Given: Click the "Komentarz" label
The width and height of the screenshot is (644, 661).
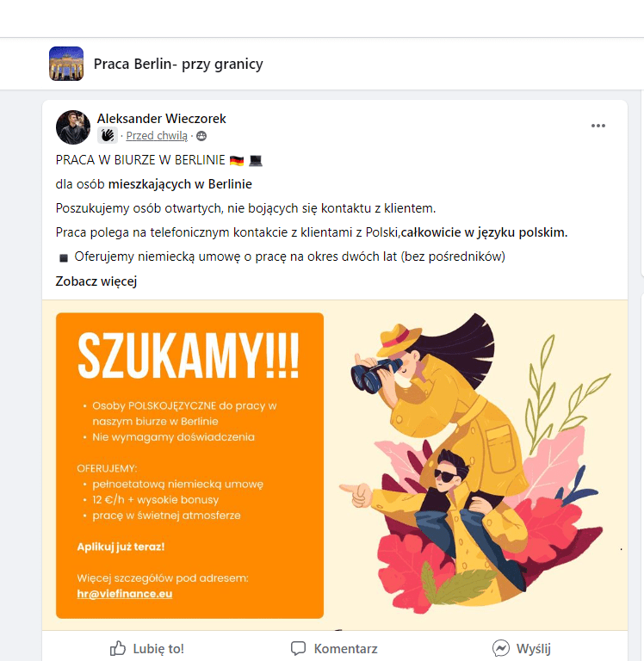Looking at the screenshot, I should (345, 648).
